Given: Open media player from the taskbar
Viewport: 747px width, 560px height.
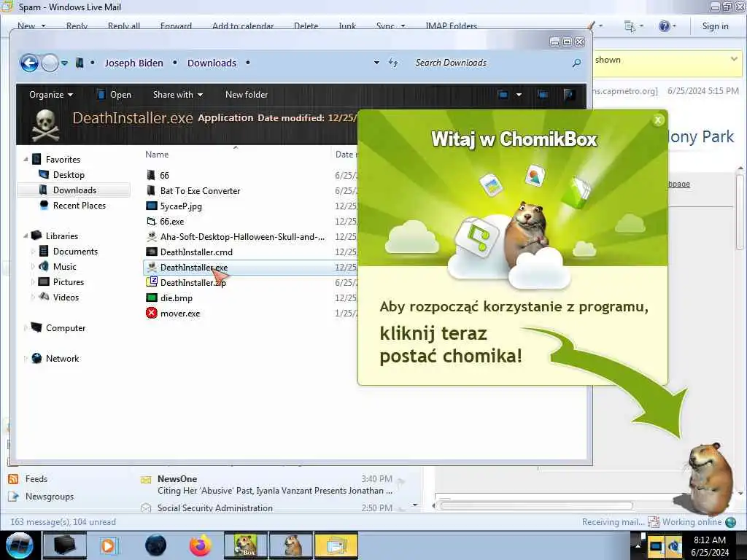Looking at the screenshot, I should [109, 545].
